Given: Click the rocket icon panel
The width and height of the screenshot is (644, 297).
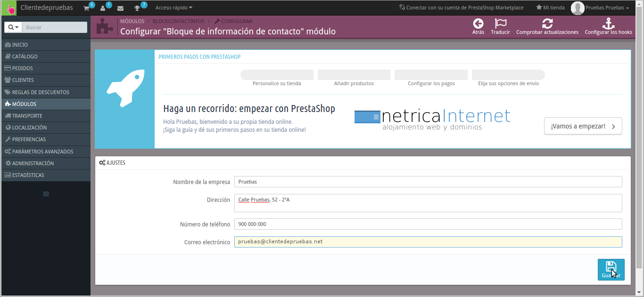Looking at the screenshot, I should pyautogui.click(x=125, y=99).
